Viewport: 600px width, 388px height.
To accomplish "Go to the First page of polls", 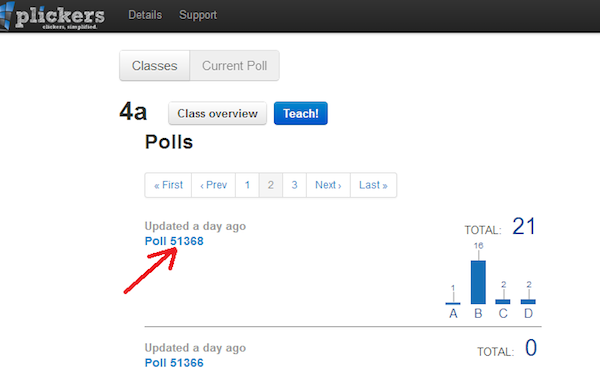I will tap(168, 185).
